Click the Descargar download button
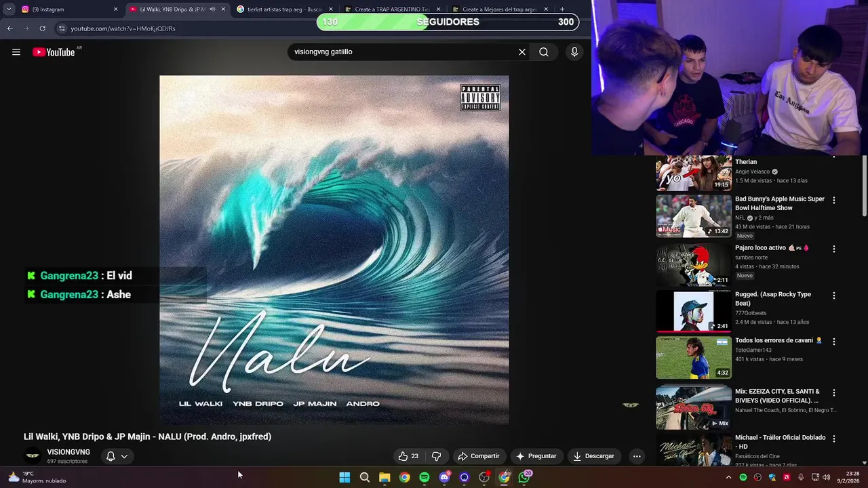The image size is (868, 488). point(593,456)
